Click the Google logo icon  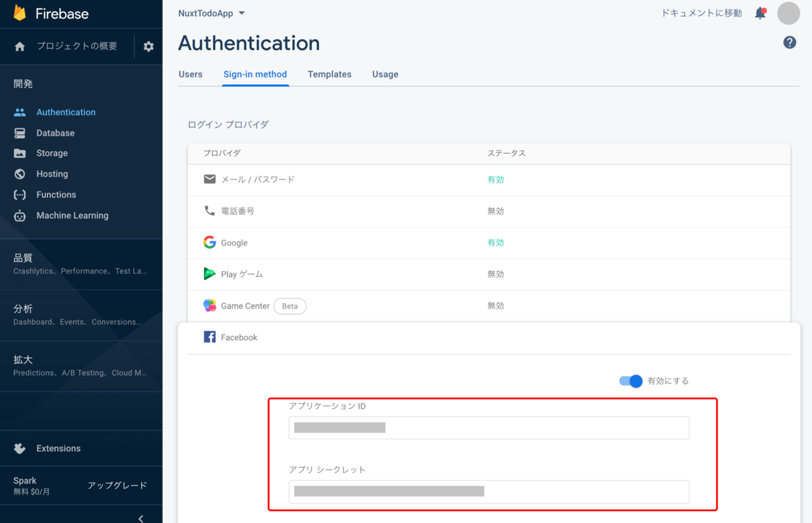(209, 242)
